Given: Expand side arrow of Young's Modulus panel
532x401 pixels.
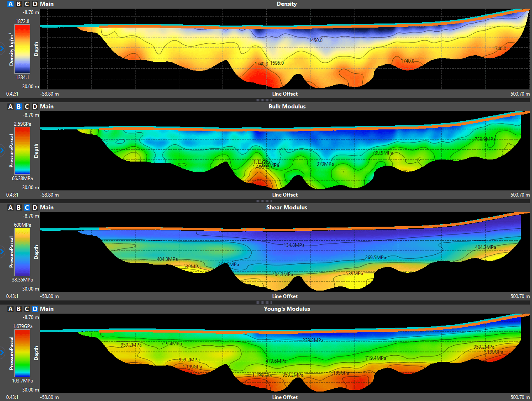Looking at the screenshot, I should pos(2,353).
